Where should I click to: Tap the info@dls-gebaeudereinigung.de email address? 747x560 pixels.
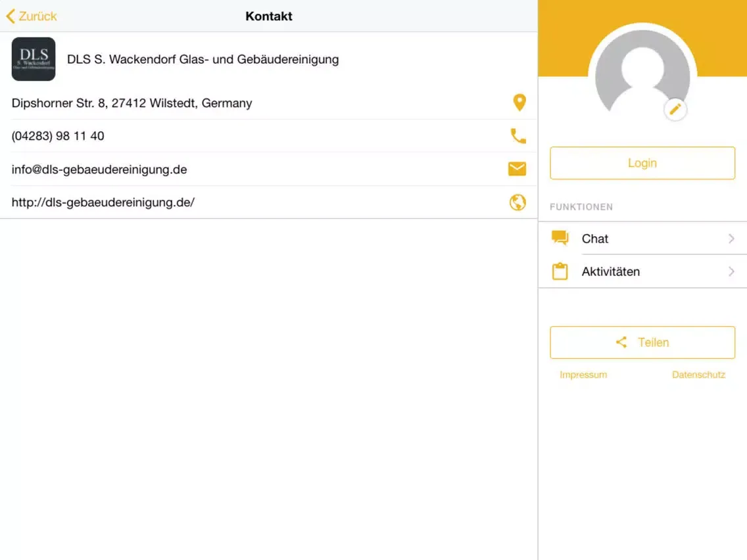(x=99, y=170)
